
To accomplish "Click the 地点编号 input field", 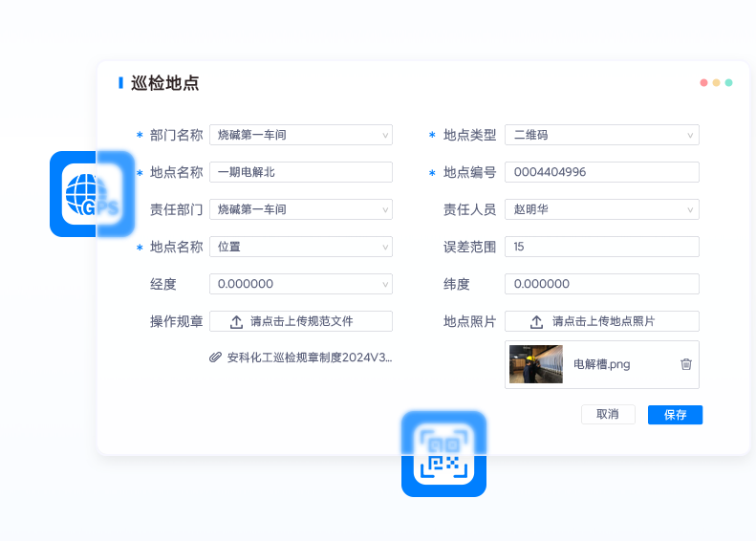I will coord(601,172).
